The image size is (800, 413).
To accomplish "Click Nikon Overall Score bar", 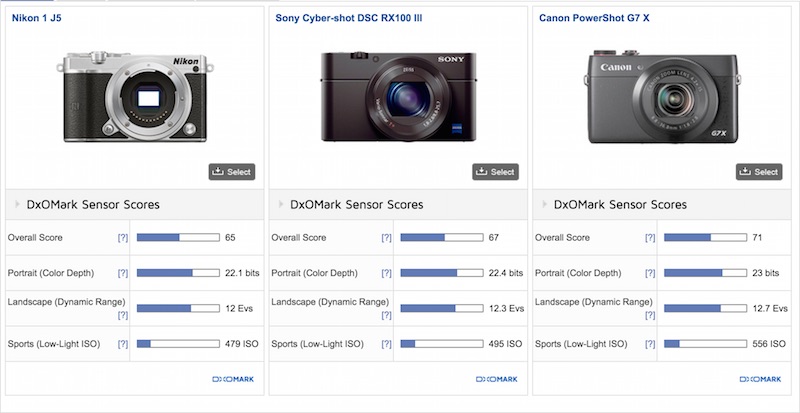I will click(x=178, y=237).
